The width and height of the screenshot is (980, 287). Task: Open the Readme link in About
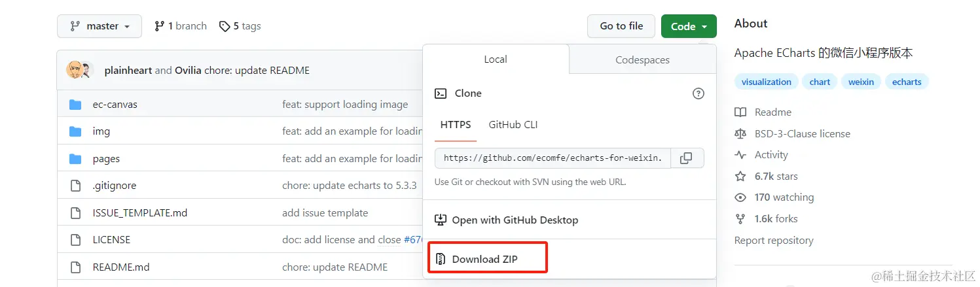(773, 112)
